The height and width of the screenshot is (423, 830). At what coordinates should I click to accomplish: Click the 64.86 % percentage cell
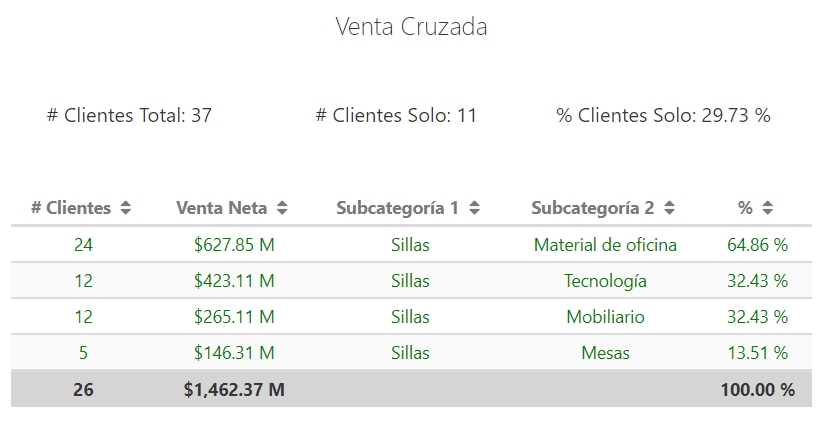[x=757, y=245]
